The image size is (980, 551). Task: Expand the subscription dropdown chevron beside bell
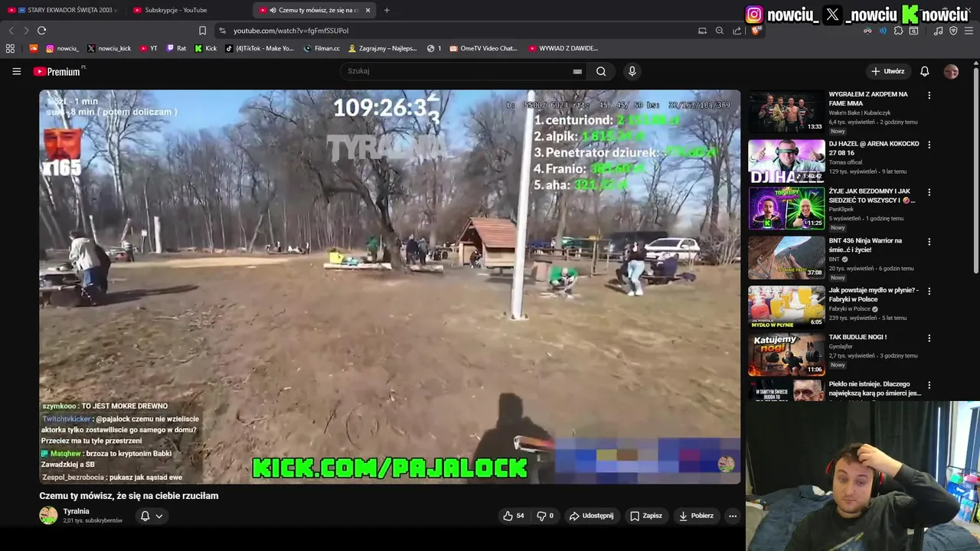point(159,516)
